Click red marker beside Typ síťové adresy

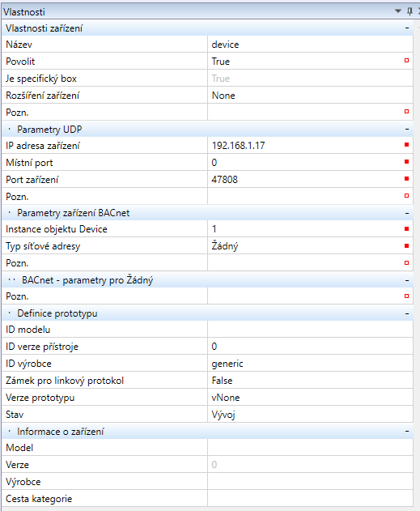[406, 245]
